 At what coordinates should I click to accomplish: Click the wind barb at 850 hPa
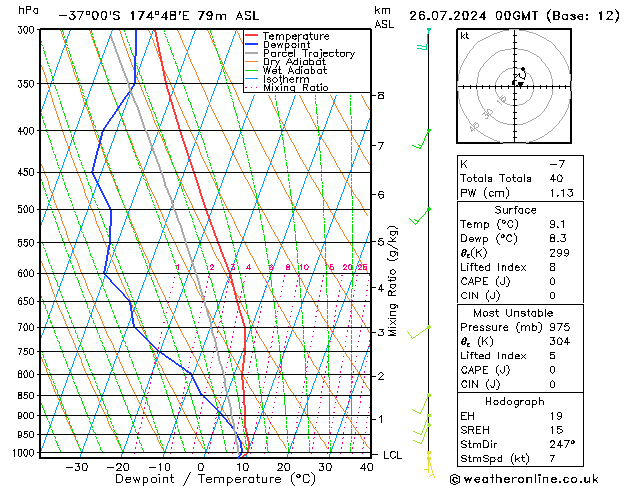click(421, 404)
